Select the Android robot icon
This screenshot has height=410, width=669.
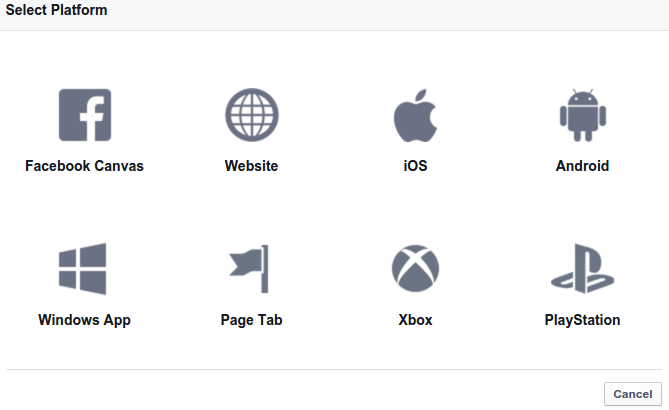coord(583,115)
